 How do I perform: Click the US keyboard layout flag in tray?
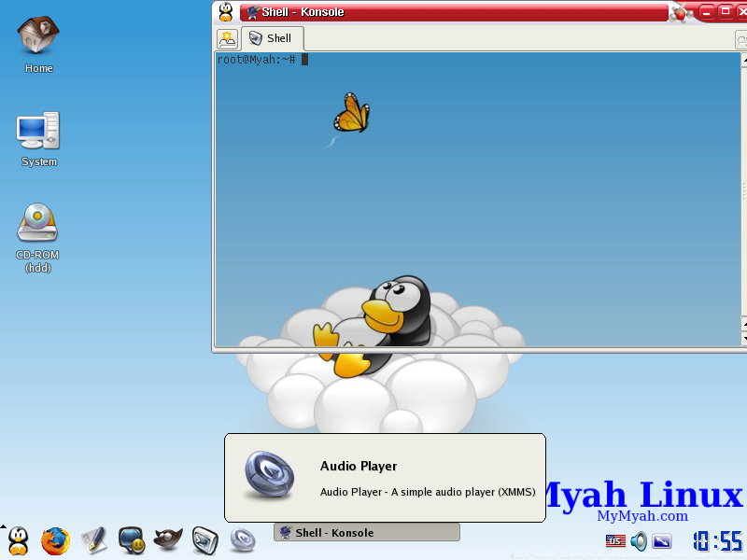coord(615,541)
